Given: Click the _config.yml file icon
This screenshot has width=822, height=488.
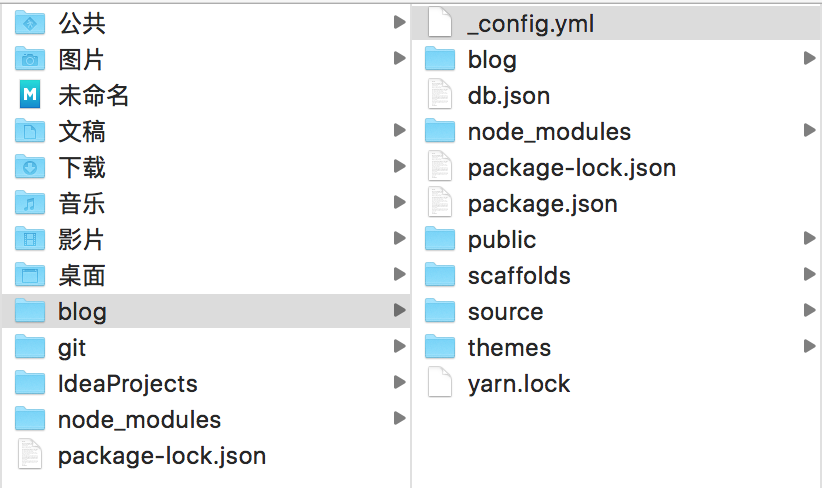Looking at the screenshot, I should pyautogui.click(x=440, y=23).
